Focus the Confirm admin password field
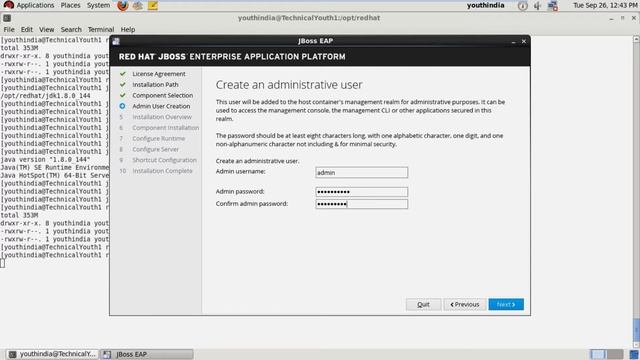This screenshot has width=640, height=360. click(x=361, y=204)
